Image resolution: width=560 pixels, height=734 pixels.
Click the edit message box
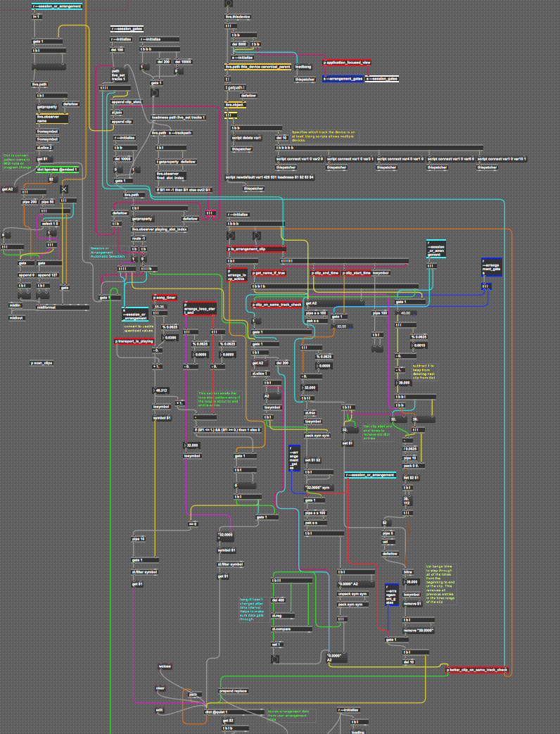159,710
